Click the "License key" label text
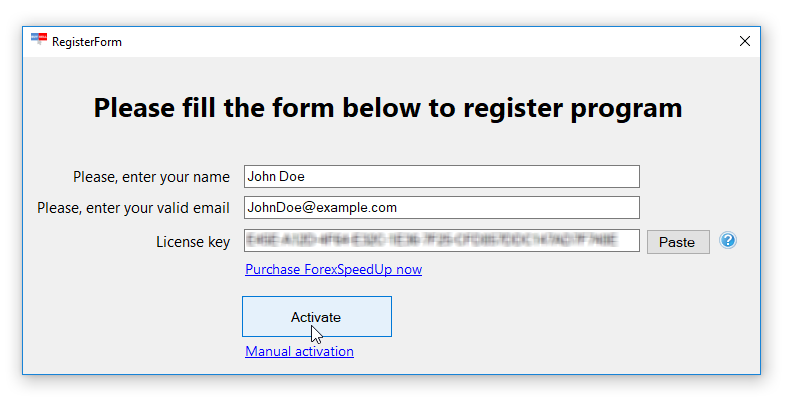 pyautogui.click(x=192, y=241)
